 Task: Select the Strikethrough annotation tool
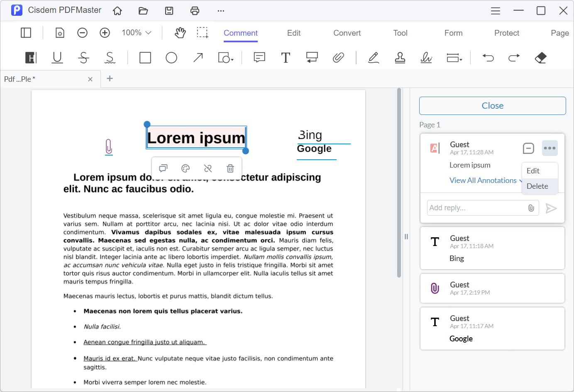[x=83, y=58]
